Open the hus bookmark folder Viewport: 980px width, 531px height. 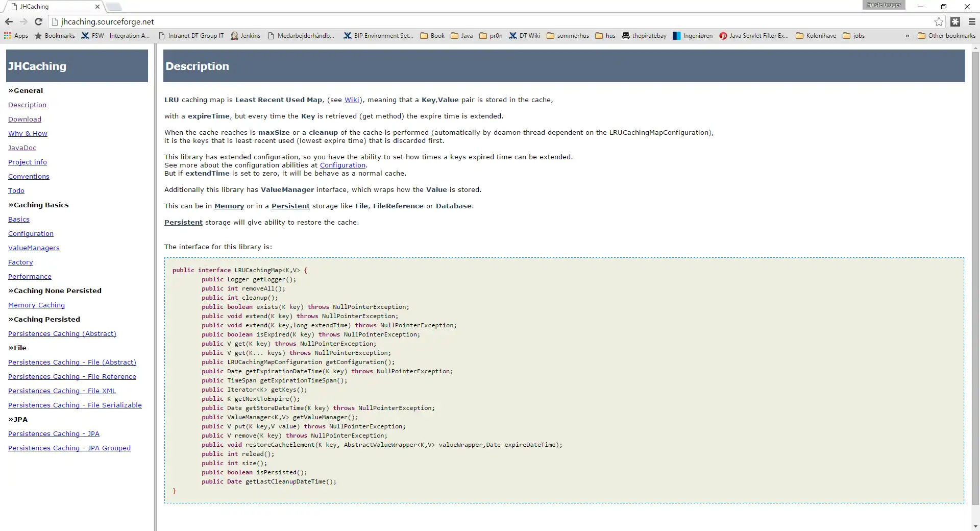pyautogui.click(x=605, y=36)
